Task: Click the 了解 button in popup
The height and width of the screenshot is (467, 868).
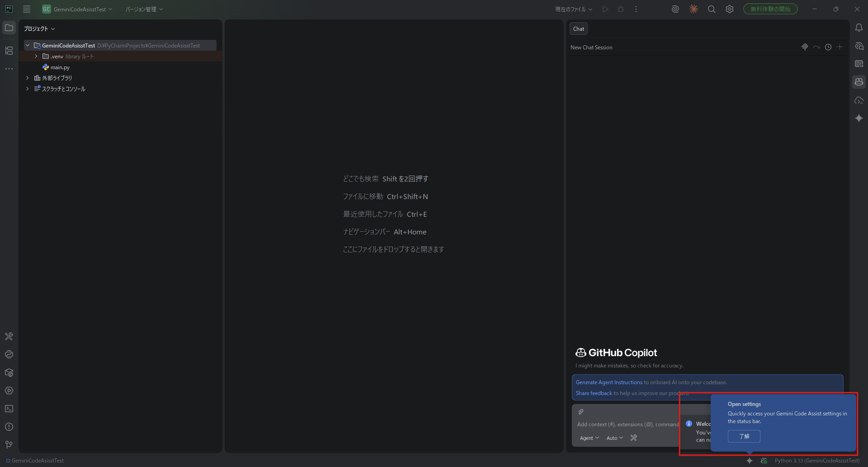Action: pyautogui.click(x=744, y=436)
